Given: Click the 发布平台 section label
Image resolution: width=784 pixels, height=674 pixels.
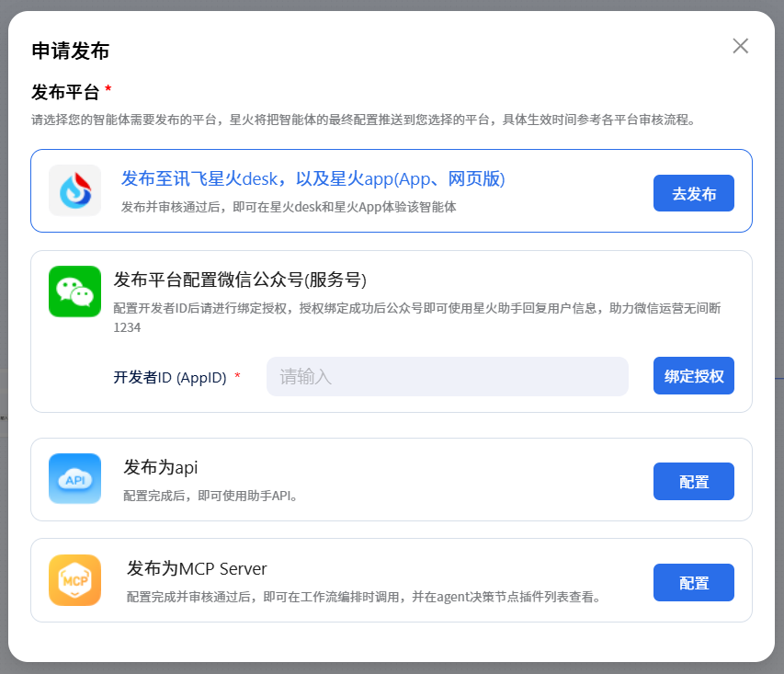Looking at the screenshot, I should click(x=65, y=92).
